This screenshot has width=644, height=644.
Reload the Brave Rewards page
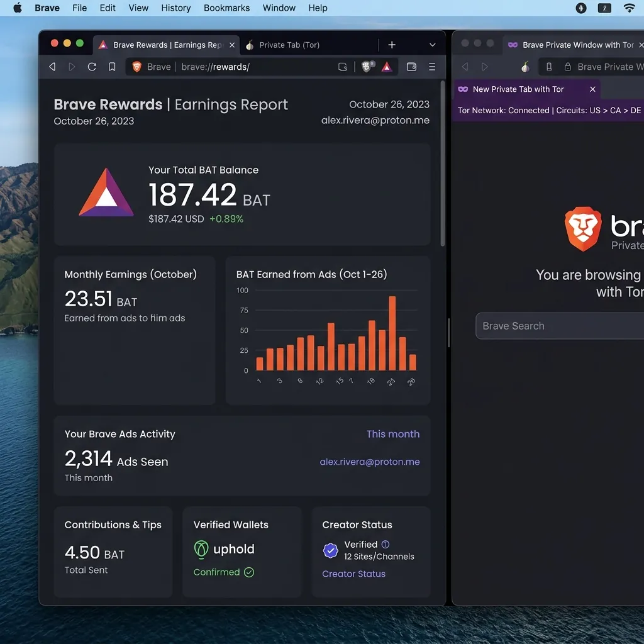pos(92,67)
